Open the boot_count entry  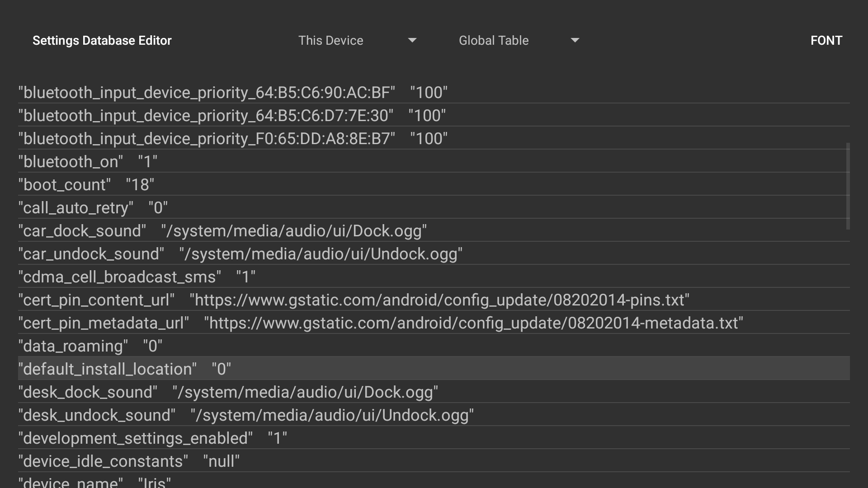[86, 184]
